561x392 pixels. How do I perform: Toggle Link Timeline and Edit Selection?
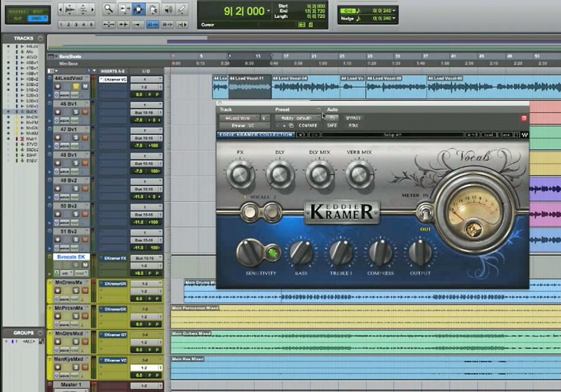(153, 25)
